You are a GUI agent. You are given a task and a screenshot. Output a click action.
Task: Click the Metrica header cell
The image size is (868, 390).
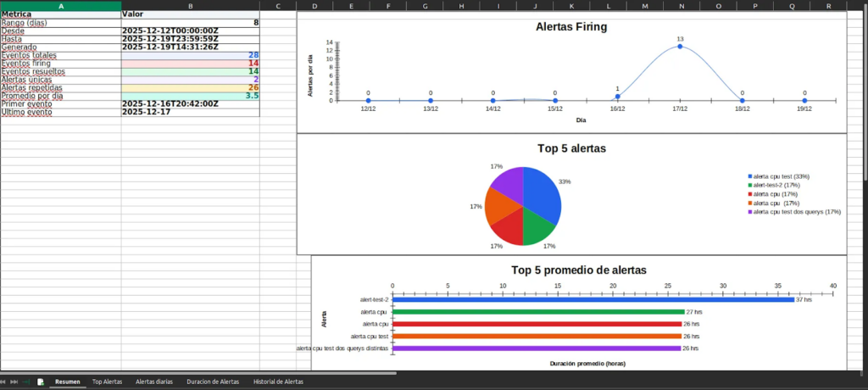click(60, 14)
